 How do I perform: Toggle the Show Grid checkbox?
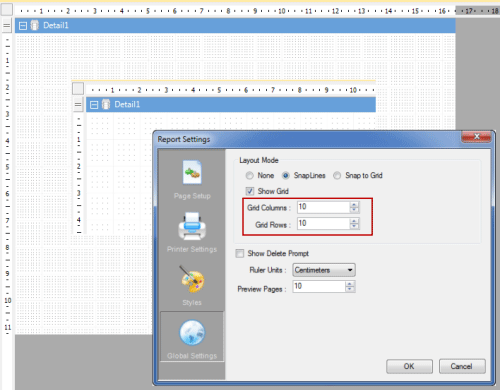point(250,191)
